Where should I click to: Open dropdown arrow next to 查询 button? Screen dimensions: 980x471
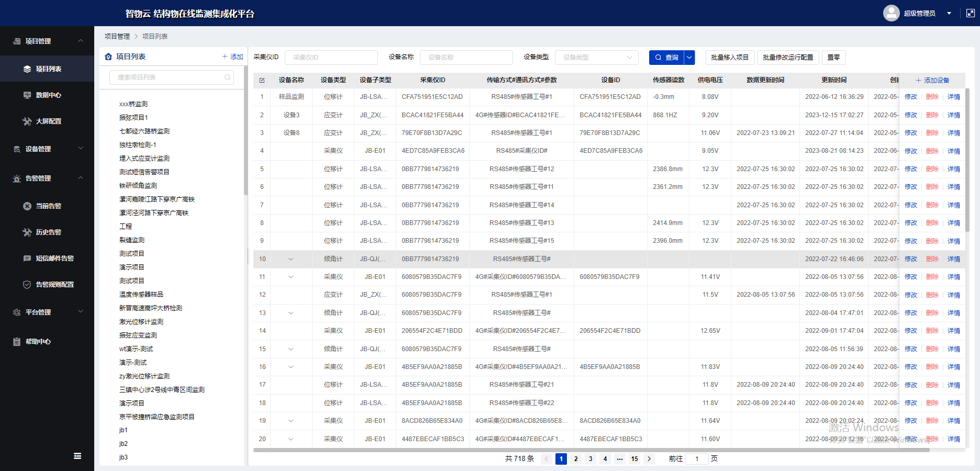pyautogui.click(x=689, y=58)
